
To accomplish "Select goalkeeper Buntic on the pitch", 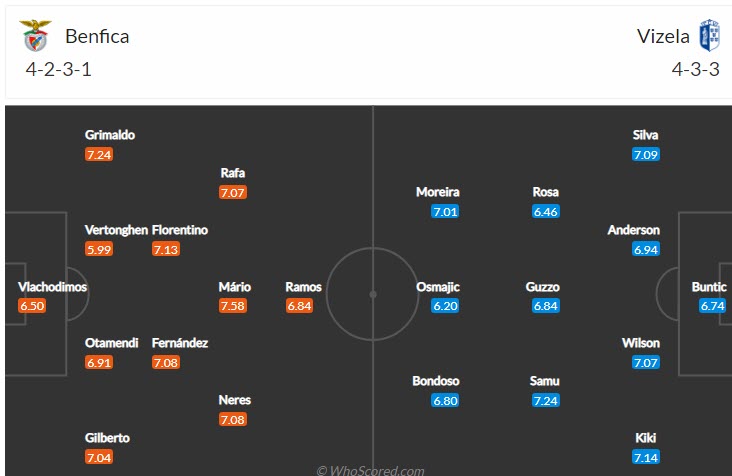I will click(x=709, y=287).
